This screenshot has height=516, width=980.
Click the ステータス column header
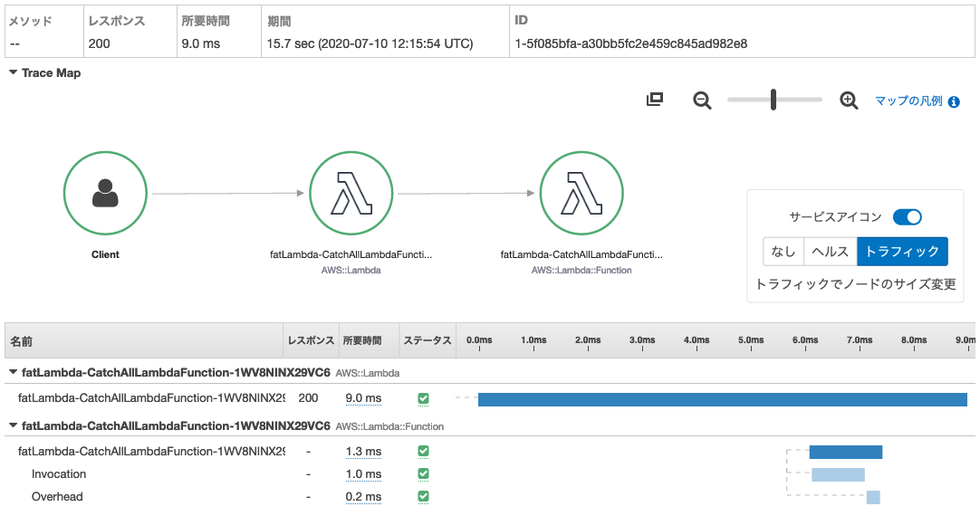tap(428, 340)
